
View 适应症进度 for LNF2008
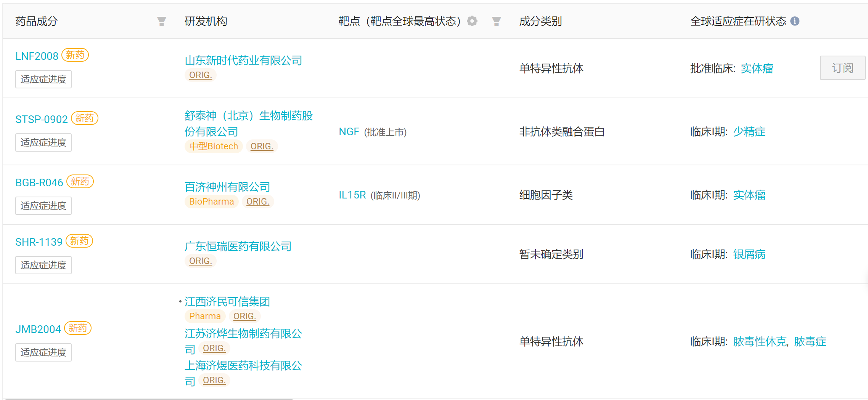[43, 79]
